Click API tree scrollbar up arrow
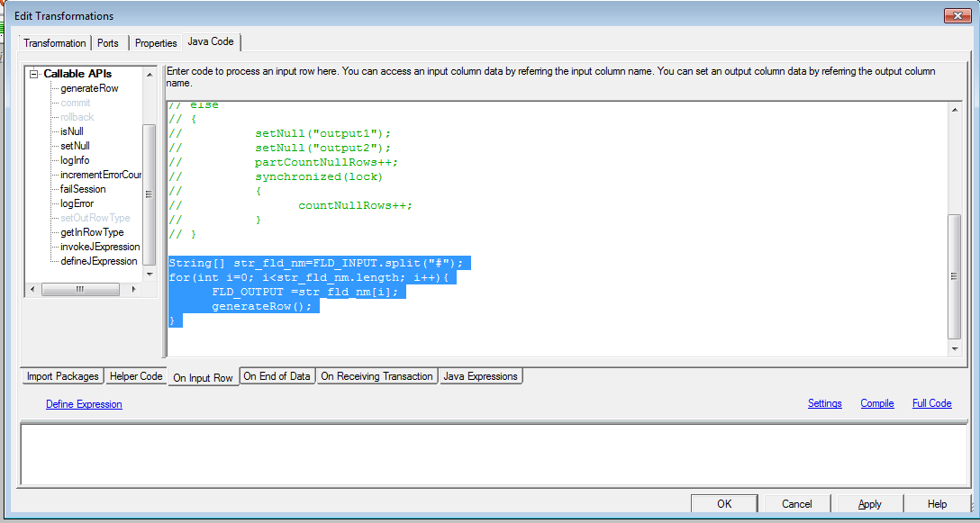 click(150, 74)
